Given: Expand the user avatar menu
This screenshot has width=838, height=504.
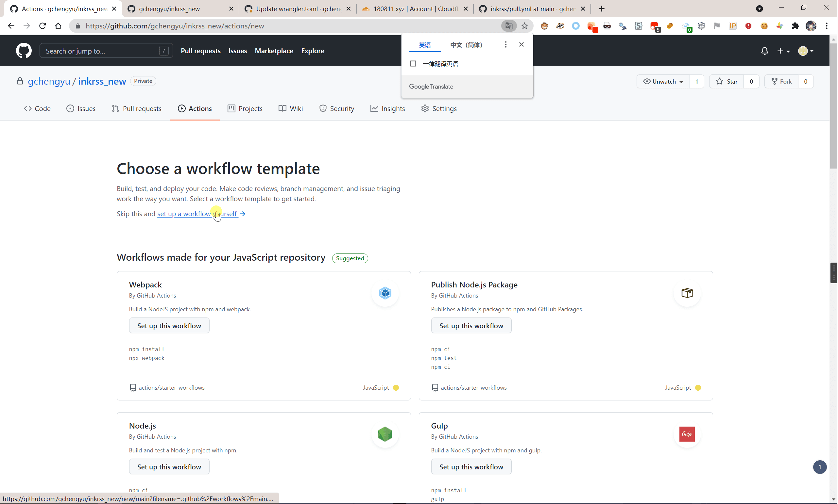Looking at the screenshot, I should tap(806, 51).
